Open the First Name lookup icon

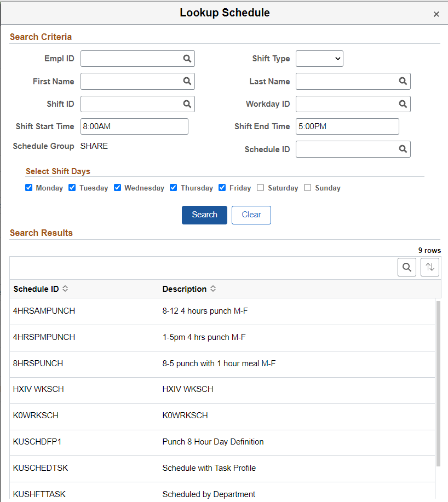(187, 81)
